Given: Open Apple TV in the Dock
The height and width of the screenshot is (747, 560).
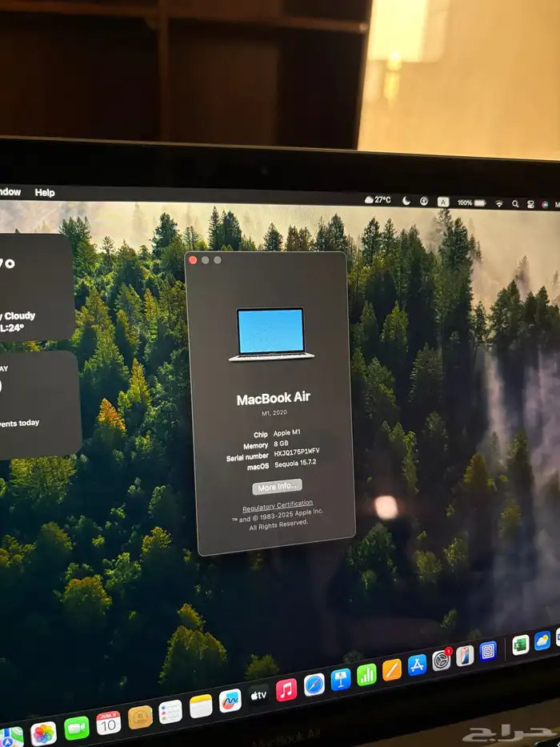Looking at the screenshot, I should (258, 696).
